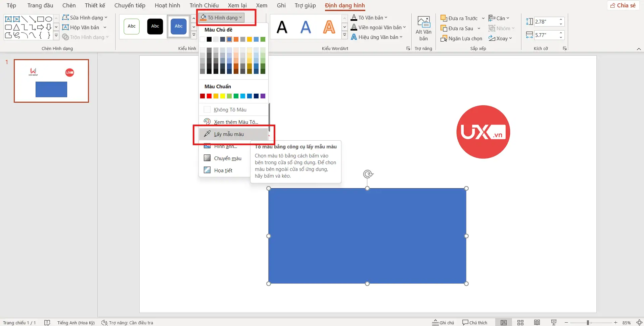
Task: Select the rectangle shape from the gallery
Action: tap(41, 19)
